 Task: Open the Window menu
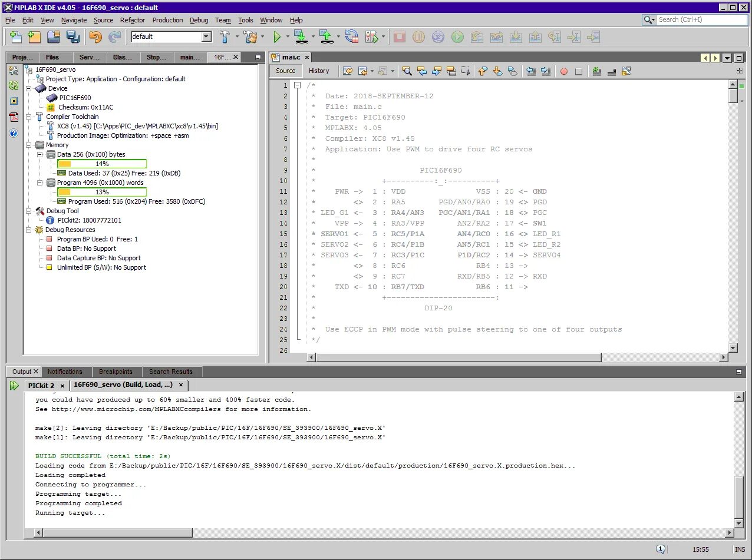coord(271,20)
